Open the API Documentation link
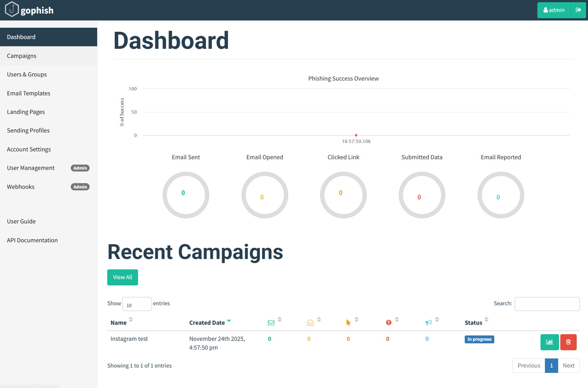The width and height of the screenshot is (588, 388). pos(32,240)
